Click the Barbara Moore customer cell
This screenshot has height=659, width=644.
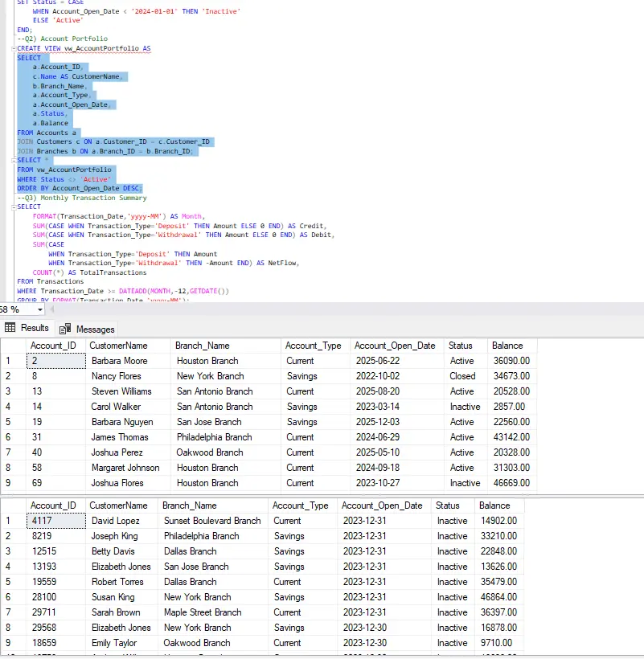click(x=128, y=361)
